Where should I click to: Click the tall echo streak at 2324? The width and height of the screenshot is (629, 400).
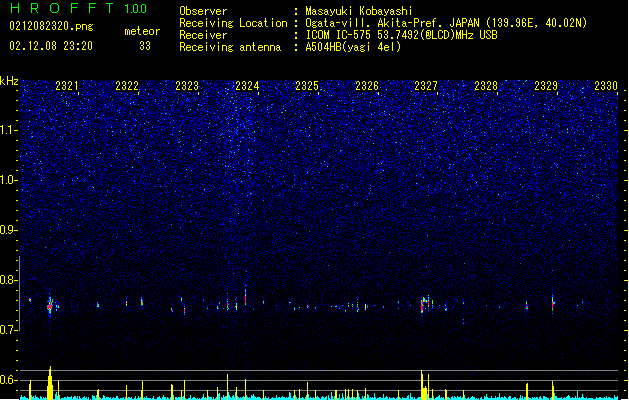coord(246,297)
